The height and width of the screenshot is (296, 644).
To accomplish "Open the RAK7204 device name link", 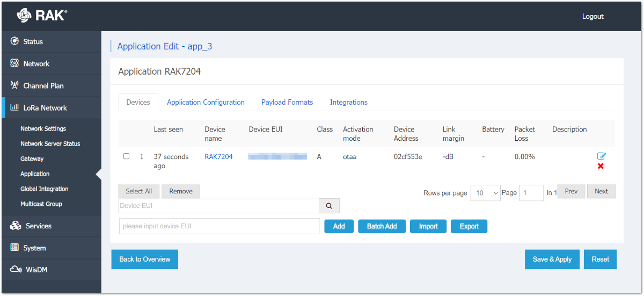I will [218, 157].
